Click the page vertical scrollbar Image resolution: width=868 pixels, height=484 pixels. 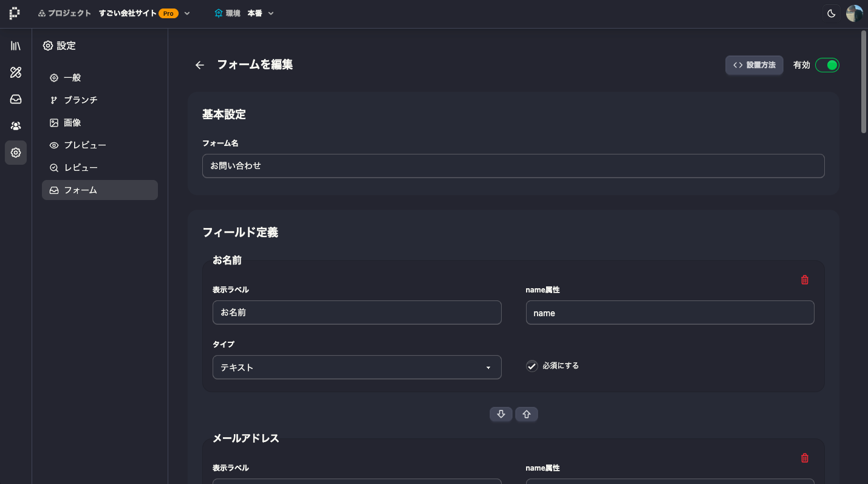[864, 81]
